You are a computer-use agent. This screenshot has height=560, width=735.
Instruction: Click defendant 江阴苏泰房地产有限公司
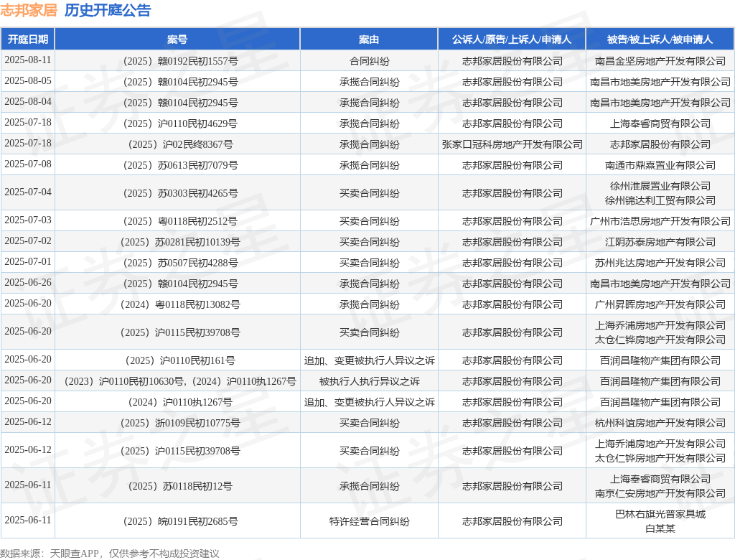660,242
